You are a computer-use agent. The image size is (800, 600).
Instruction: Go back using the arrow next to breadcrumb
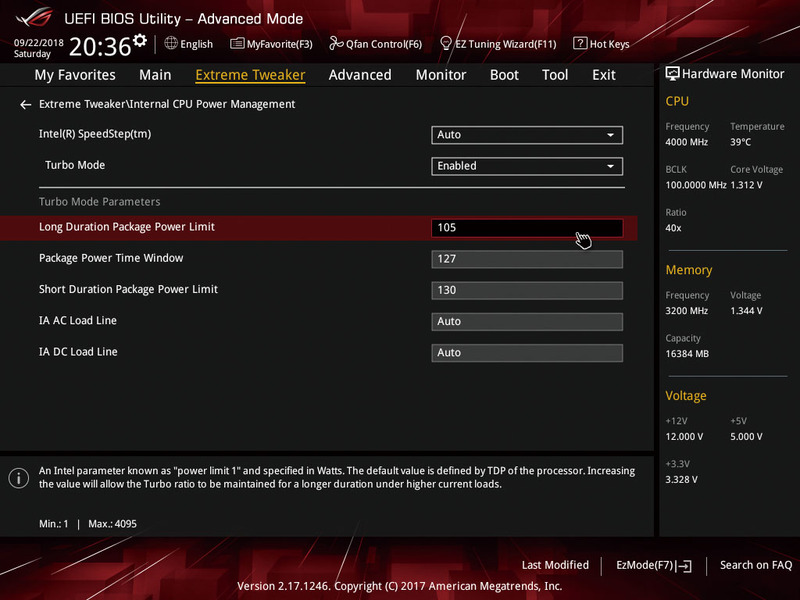click(24, 104)
